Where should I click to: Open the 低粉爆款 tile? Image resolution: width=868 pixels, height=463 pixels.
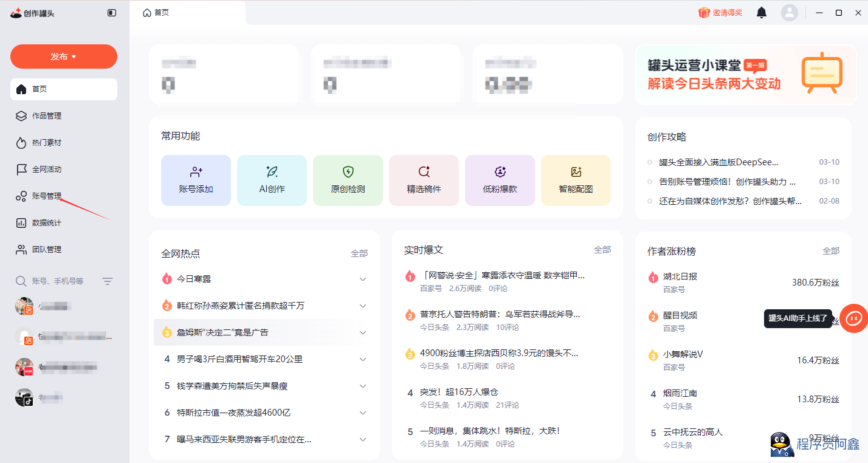point(500,180)
